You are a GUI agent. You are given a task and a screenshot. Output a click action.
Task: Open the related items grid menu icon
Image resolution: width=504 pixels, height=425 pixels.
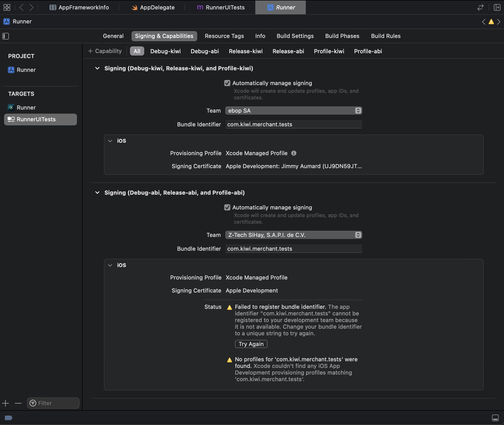click(x=7, y=7)
